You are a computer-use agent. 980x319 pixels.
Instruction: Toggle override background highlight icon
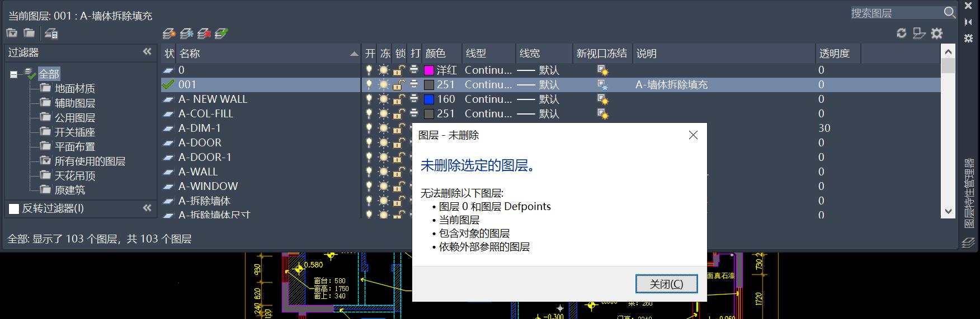click(919, 33)
